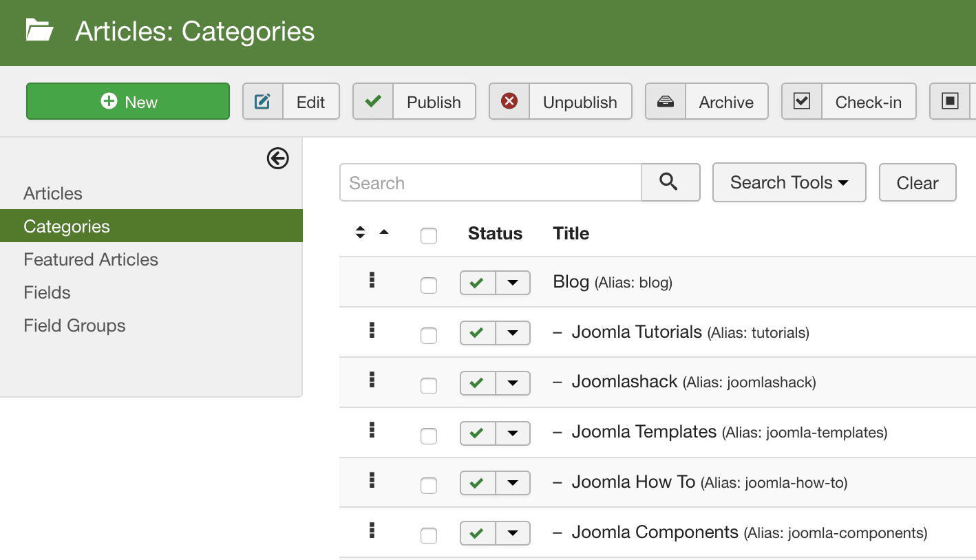Check the Joomla Components row checkbox
This screenshot has width=976, height=560.
pos(429,536)
